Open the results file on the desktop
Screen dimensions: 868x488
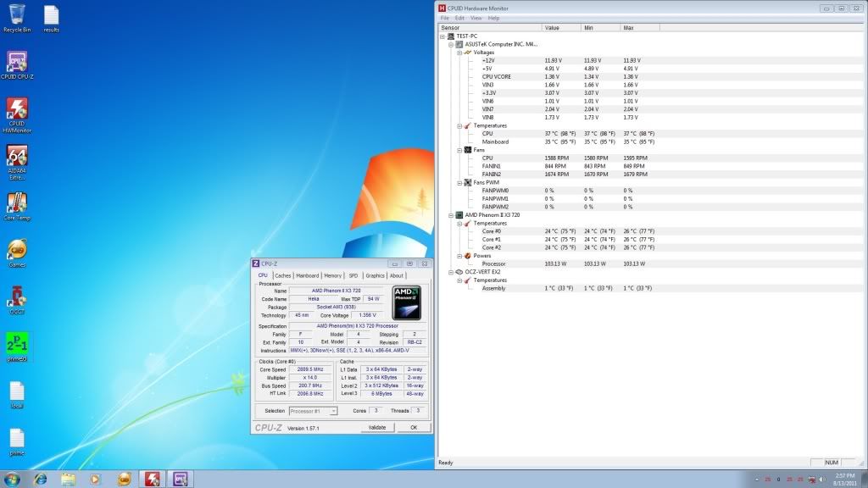pyautogui.click(x=51, y=18)
